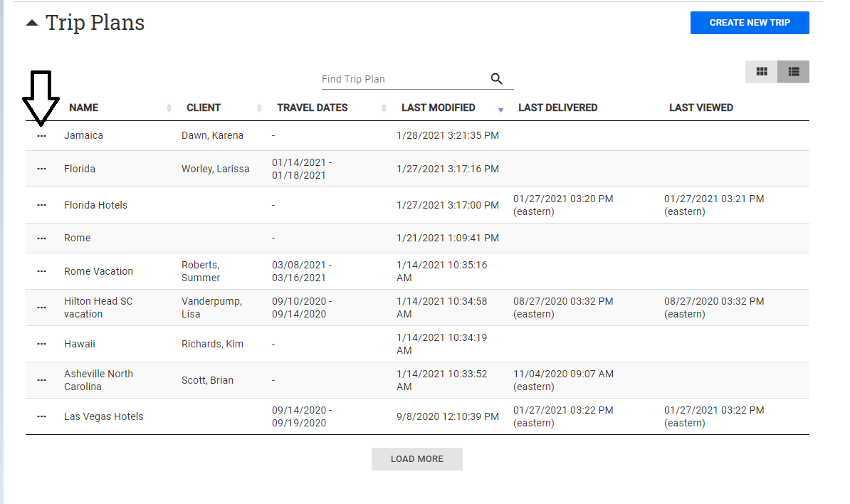Viewport: 850px width, 504px height.
Task: Click the Create New Trip button
Action: click(750, 23)
